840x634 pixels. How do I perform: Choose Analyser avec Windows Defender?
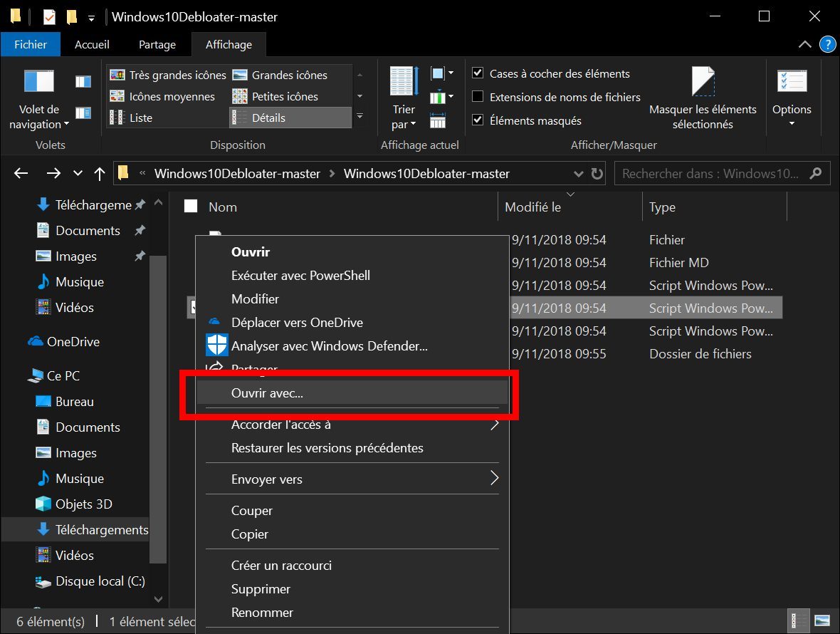pos(352,346)
